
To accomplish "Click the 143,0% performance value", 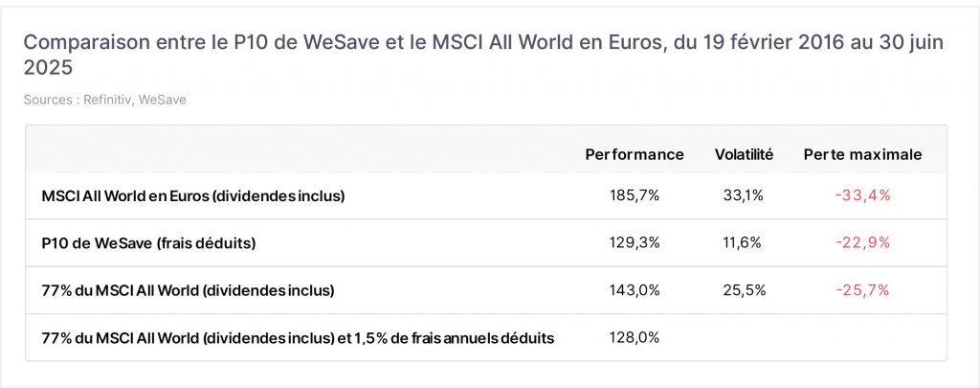I will (x=635, y=291).
